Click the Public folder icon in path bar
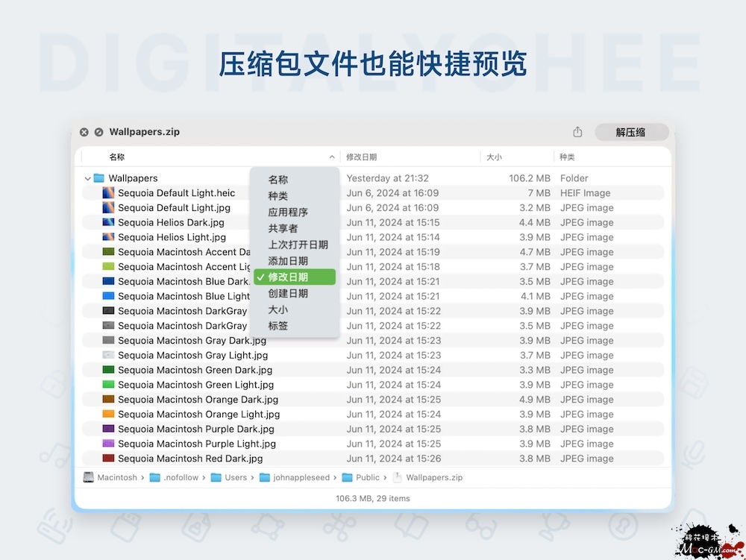Viewport: 746px width, 560px height. (347, 477)
